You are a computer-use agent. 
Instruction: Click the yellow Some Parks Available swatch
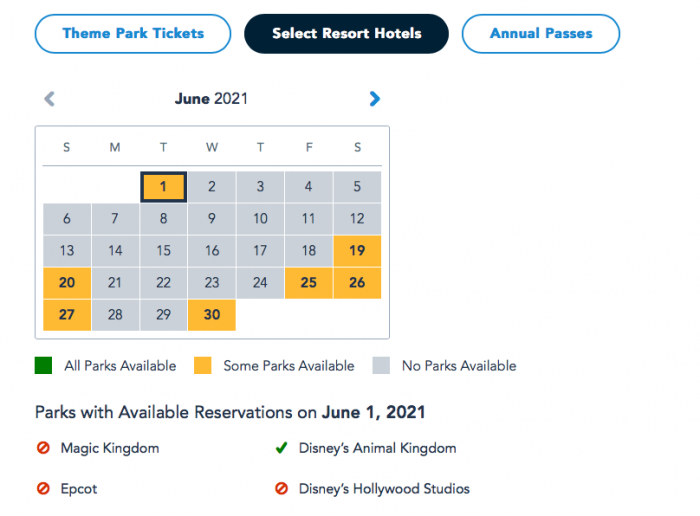[x=204, y=366]
